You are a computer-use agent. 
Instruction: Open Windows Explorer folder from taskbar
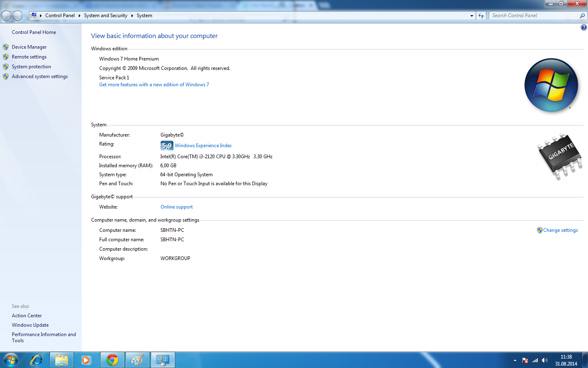click(x=62, y=360)
